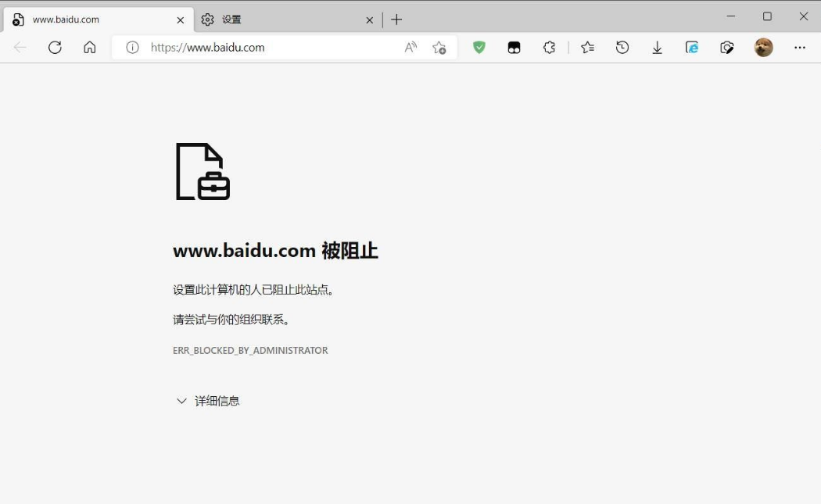Screen dimensions: 821x504
Task: Open the Extensions puzzle icon
Action: 549,48
